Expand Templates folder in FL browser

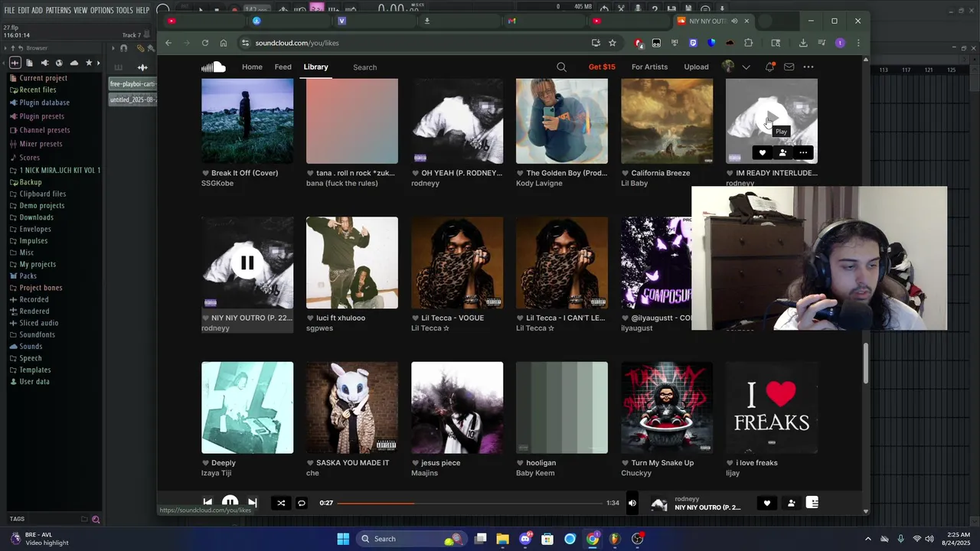click(34, 370)
